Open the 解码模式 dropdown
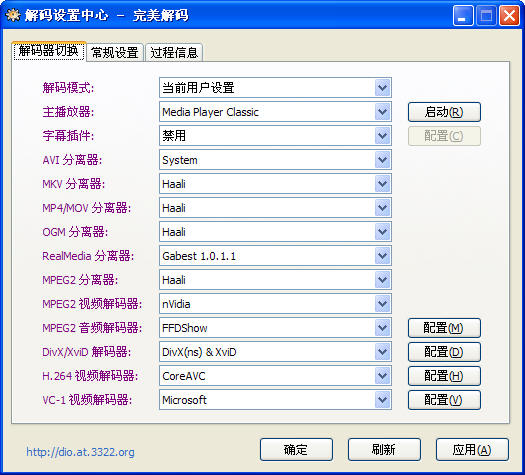The height and width of the screenshot is (475, 525). (x=275, y=88)
